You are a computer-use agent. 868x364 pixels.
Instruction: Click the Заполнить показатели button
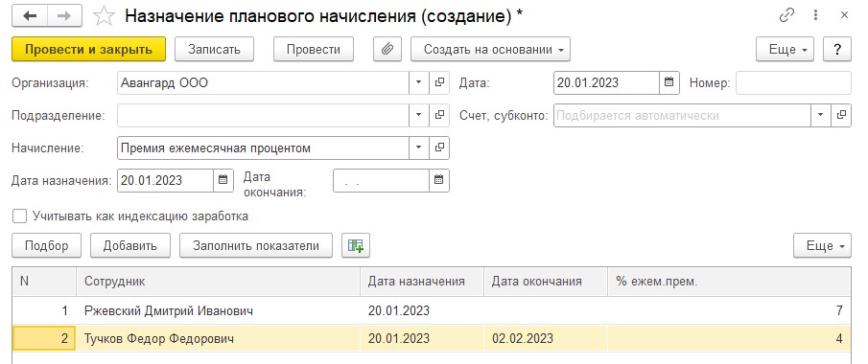click(x=256, y=245)
